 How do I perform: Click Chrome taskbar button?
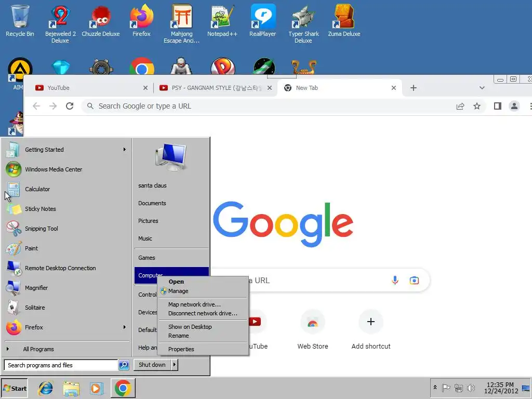[123, 388]
